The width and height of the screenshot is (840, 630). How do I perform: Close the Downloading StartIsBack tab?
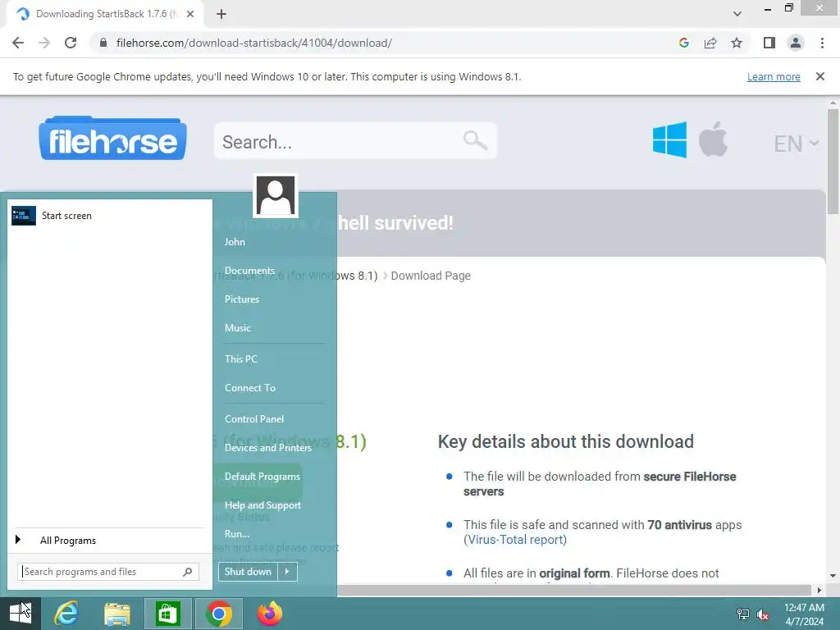(x=190, y=14)
